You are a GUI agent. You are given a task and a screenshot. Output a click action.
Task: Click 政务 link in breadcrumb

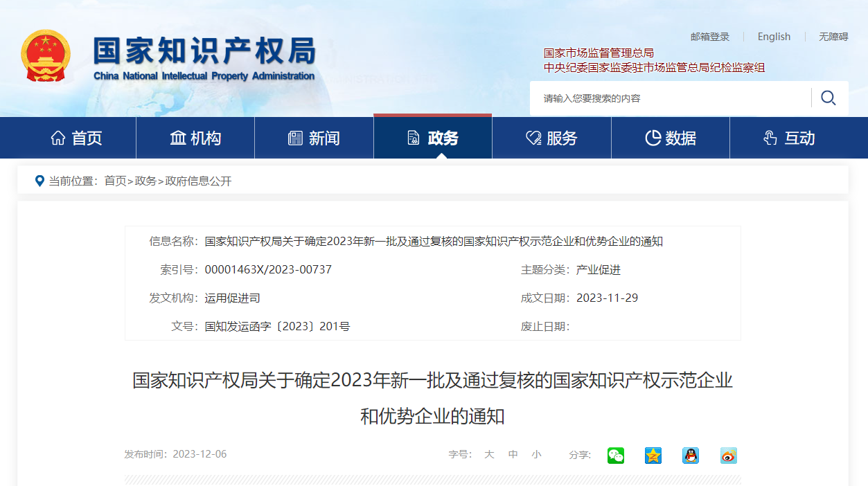145,181
